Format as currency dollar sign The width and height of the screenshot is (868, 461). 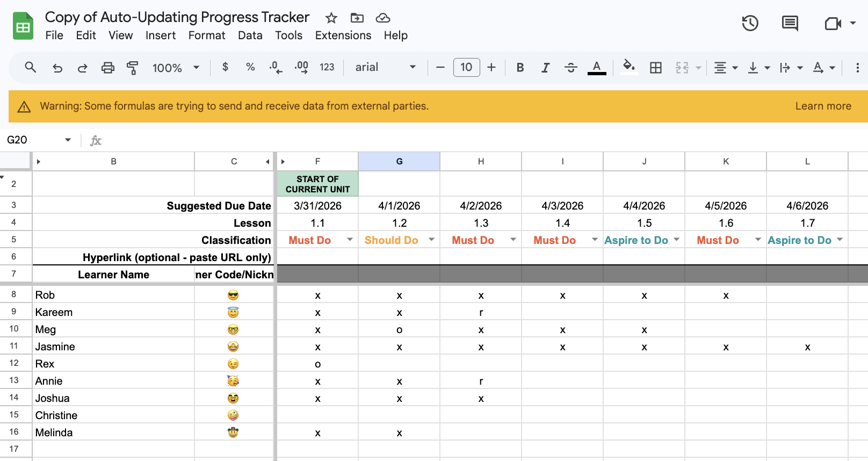pos(225,67)
